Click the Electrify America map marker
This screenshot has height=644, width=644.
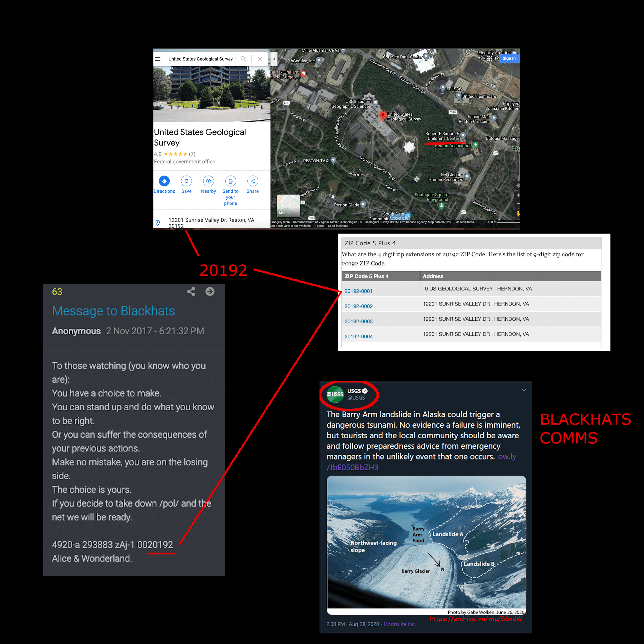(514, 53)
